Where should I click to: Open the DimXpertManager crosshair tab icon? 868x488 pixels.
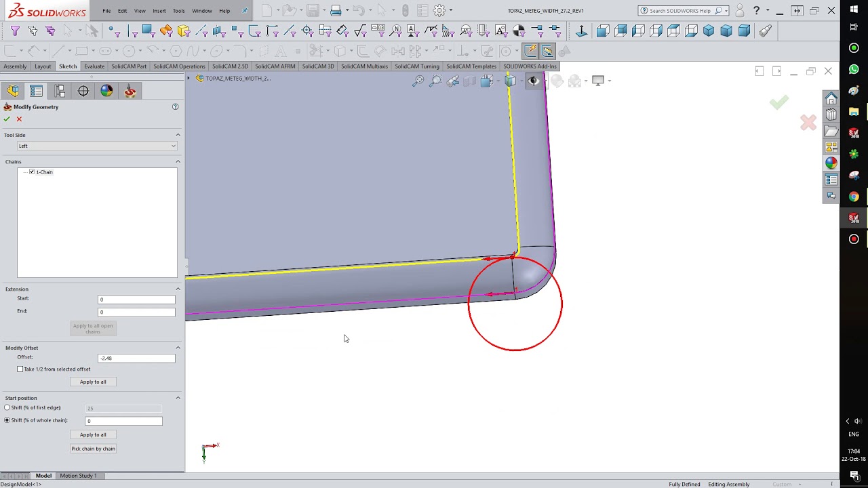[83, 91]
